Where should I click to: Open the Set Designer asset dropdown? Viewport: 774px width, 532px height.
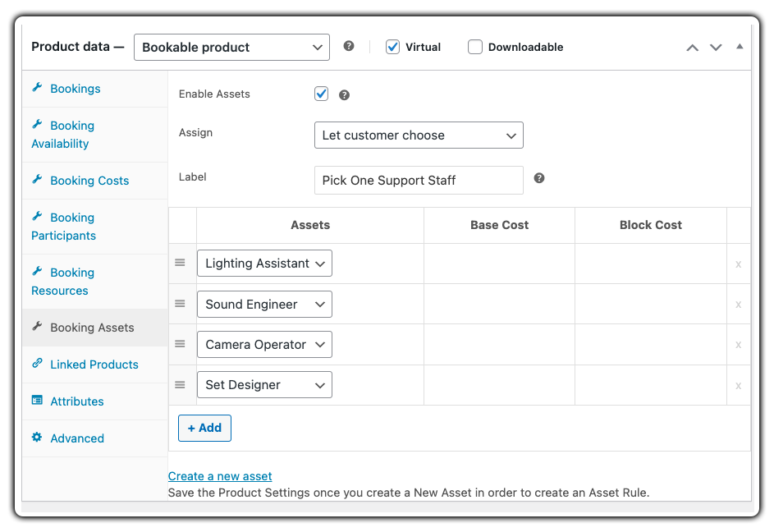(264, 385)
